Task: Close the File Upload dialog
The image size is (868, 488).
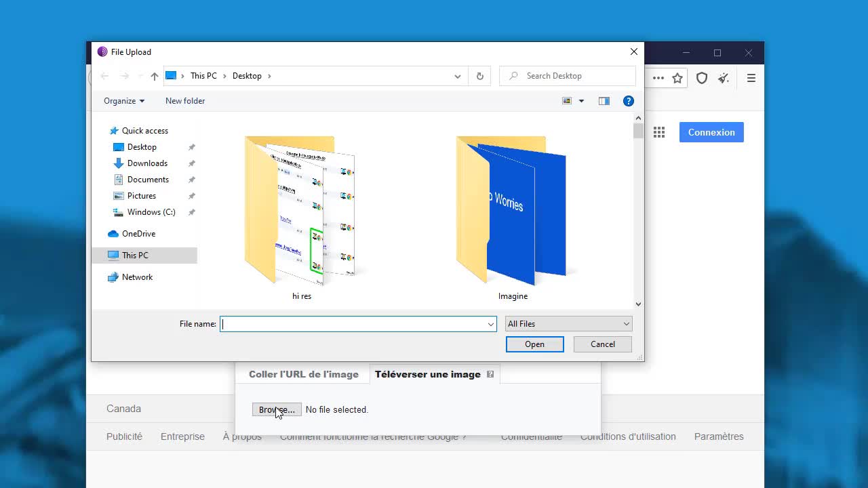Action: 634,52
